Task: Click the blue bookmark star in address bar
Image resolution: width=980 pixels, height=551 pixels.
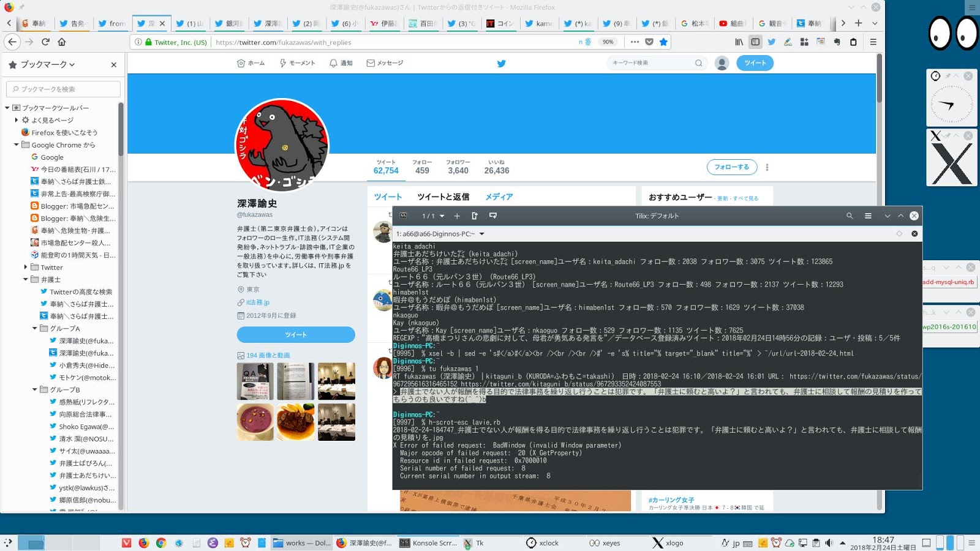Action: coord(663,42)
